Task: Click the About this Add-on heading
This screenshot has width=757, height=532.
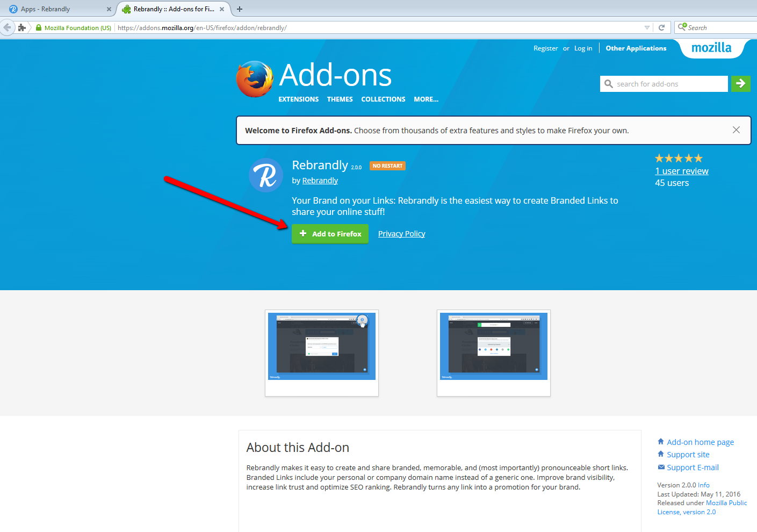Action: coord(298,448)
